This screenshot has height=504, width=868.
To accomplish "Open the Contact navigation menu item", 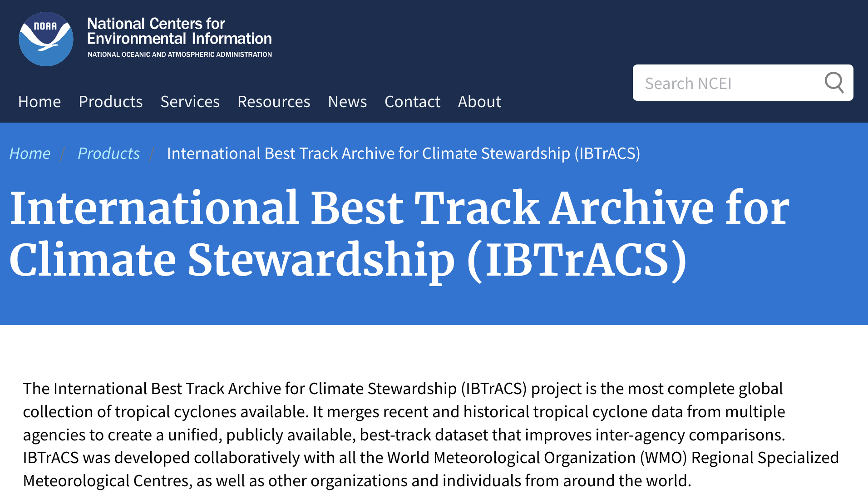I will click(412, 102).
